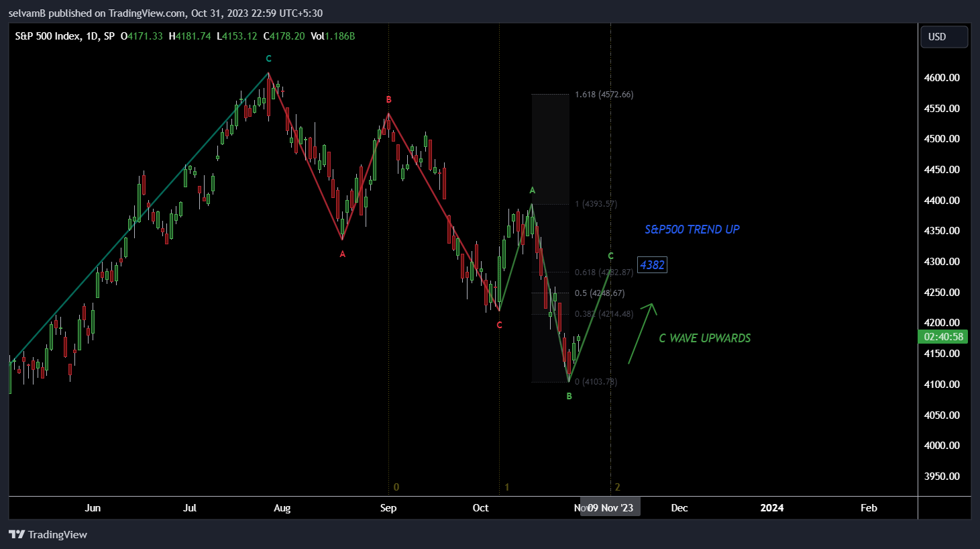The height and width of the screenshot is (549, 980).
Task: Click the cycle marker 1 at the chart bottom
Action: pyautogui.click(x=507, y=487)
